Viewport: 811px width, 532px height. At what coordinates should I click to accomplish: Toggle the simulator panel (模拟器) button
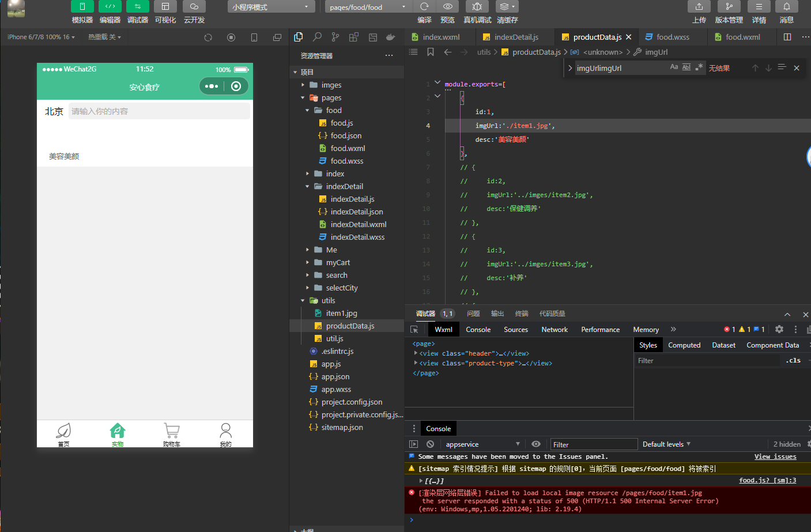pos(82,6)
